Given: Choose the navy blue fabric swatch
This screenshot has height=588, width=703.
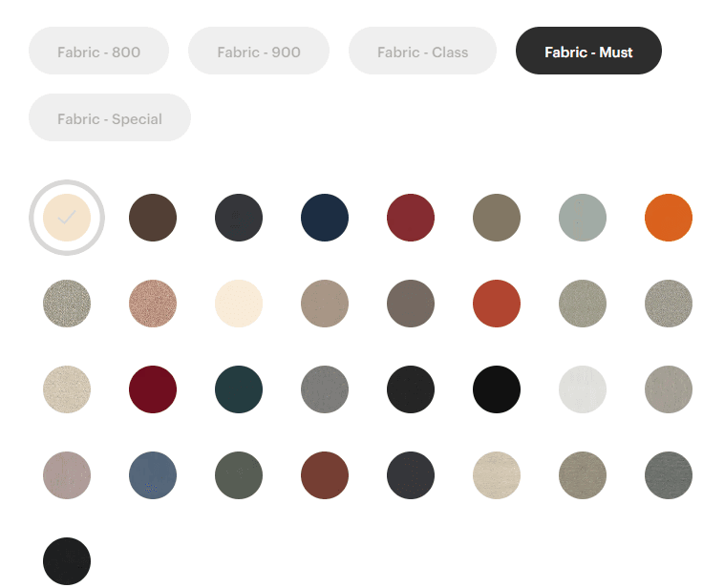Looking at the screenshot, I should coord(325,218).
